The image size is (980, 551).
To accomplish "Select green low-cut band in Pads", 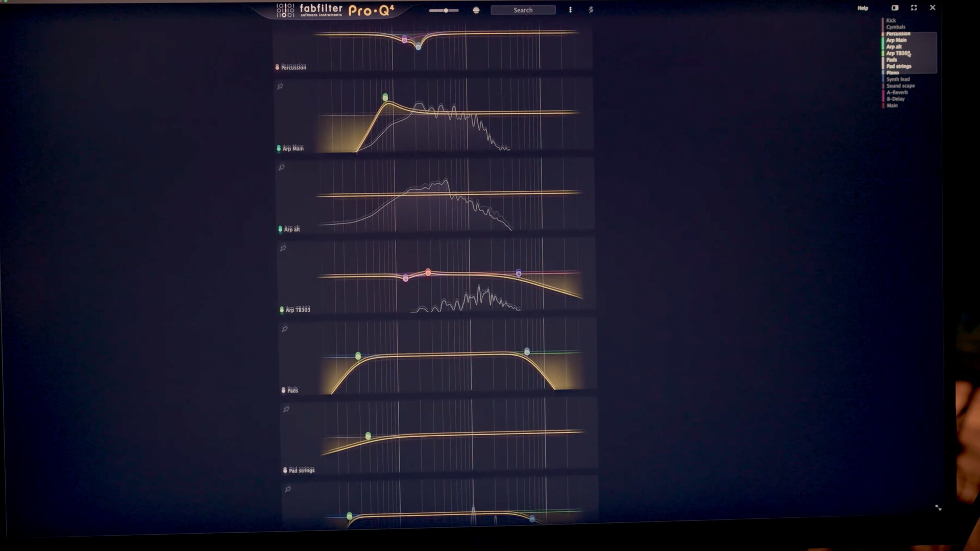I will click(x=358, y=356).
